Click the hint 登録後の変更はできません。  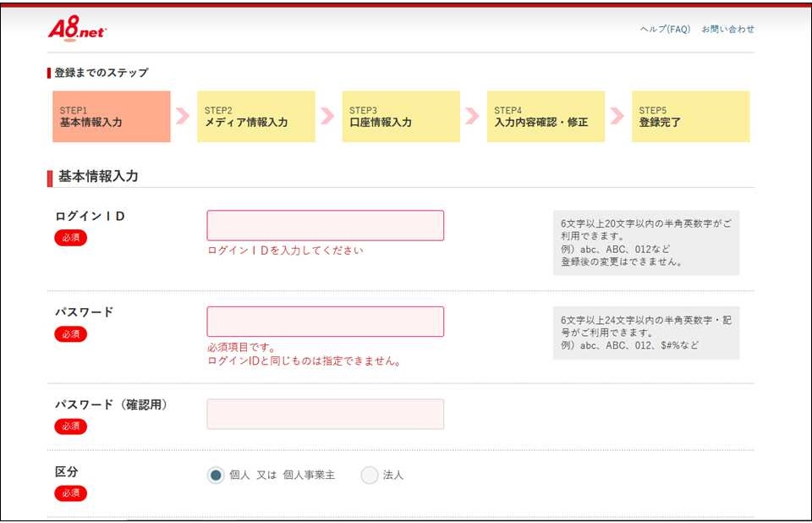[622, 261]
